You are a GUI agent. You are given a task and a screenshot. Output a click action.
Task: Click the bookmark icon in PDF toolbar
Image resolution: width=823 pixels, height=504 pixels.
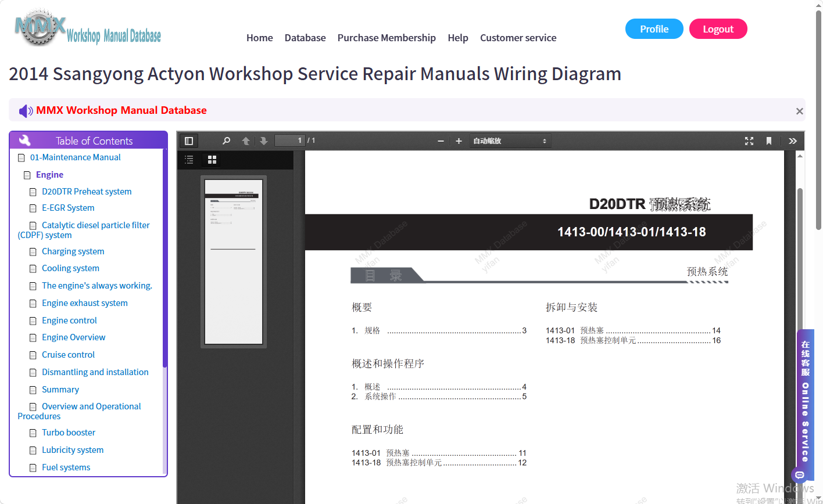(769, 141)
